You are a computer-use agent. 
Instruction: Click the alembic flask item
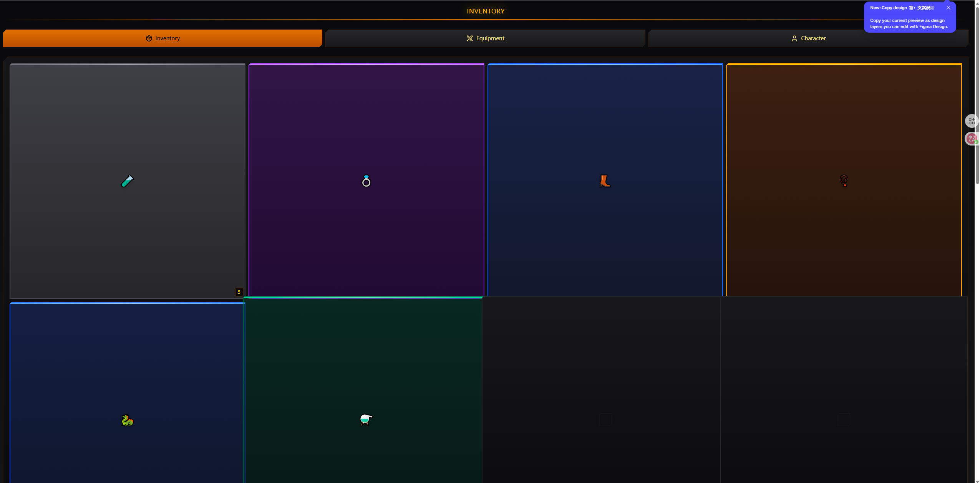[365, 419]
